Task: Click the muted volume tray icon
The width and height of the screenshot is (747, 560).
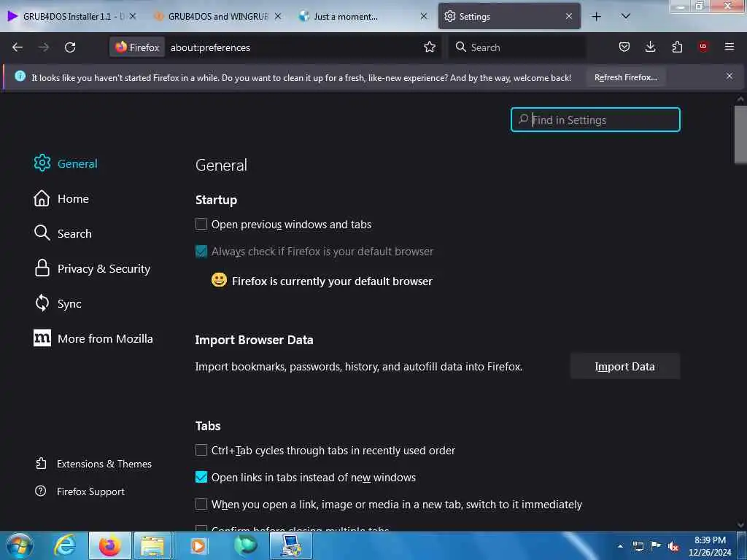Action: pyautogui.click(x=673, y=547)
